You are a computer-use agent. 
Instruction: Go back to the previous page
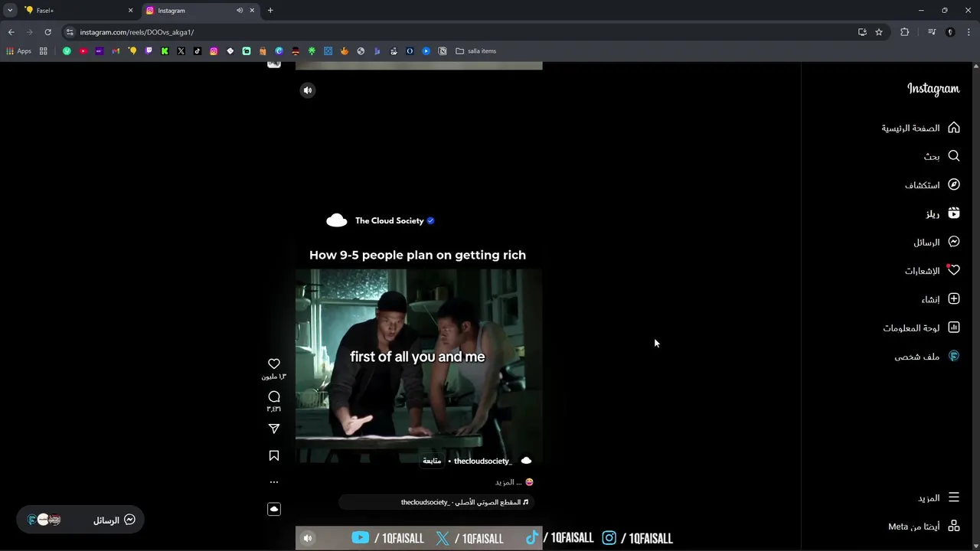click(x=11, y=32)
